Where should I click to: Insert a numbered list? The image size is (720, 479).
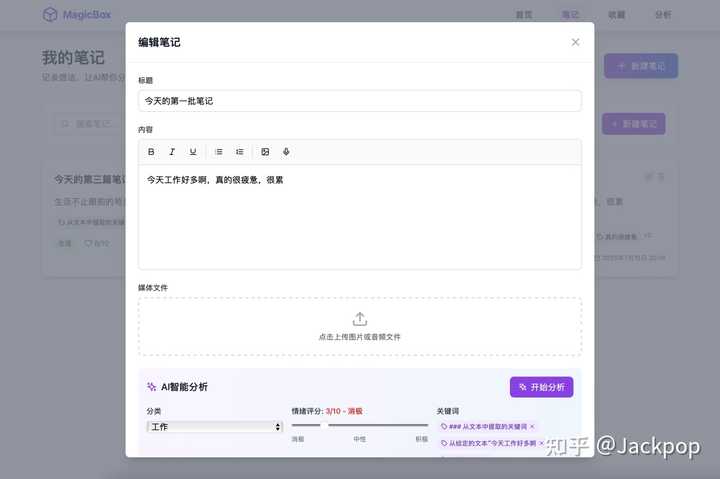tap(240, 152)
